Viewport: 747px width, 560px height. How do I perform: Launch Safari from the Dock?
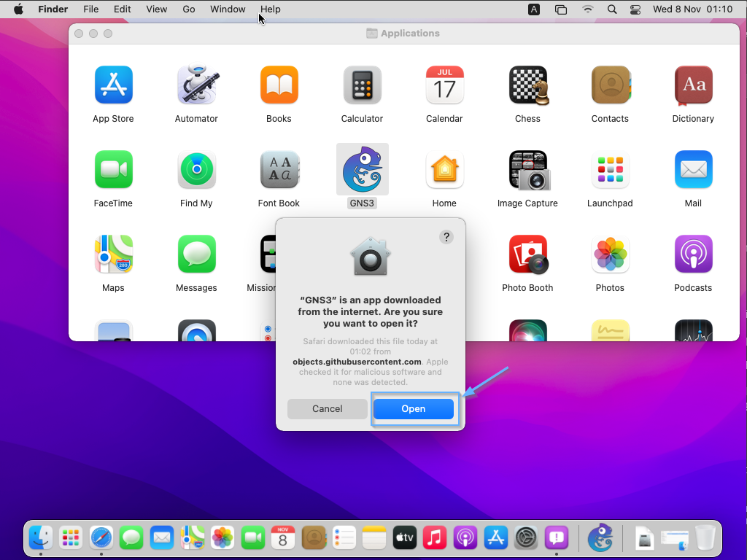coord(101,538)
